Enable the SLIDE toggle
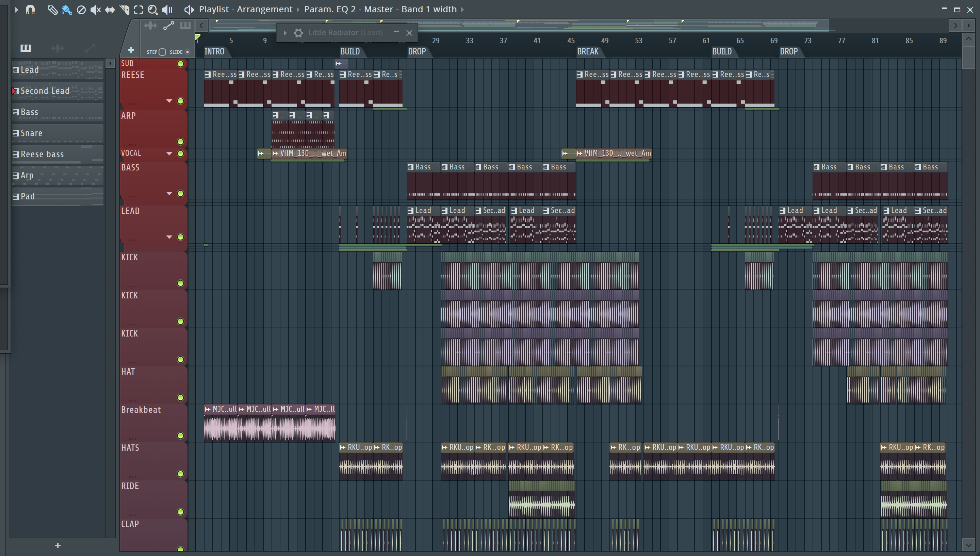 coord(187,52)
